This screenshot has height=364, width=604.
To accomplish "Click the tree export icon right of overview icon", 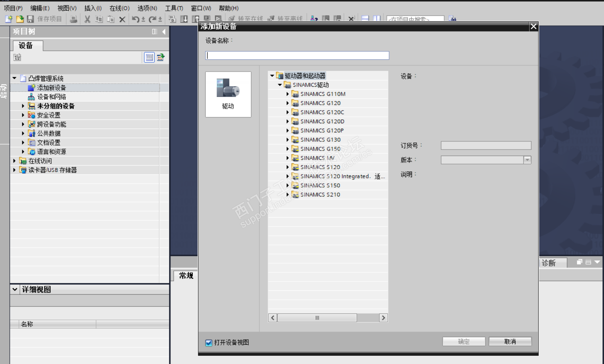I will [160, 57].
